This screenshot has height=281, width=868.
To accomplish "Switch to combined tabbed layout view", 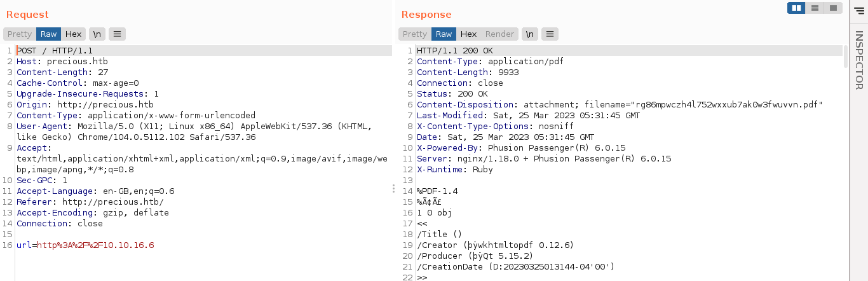I will [832, 8].
